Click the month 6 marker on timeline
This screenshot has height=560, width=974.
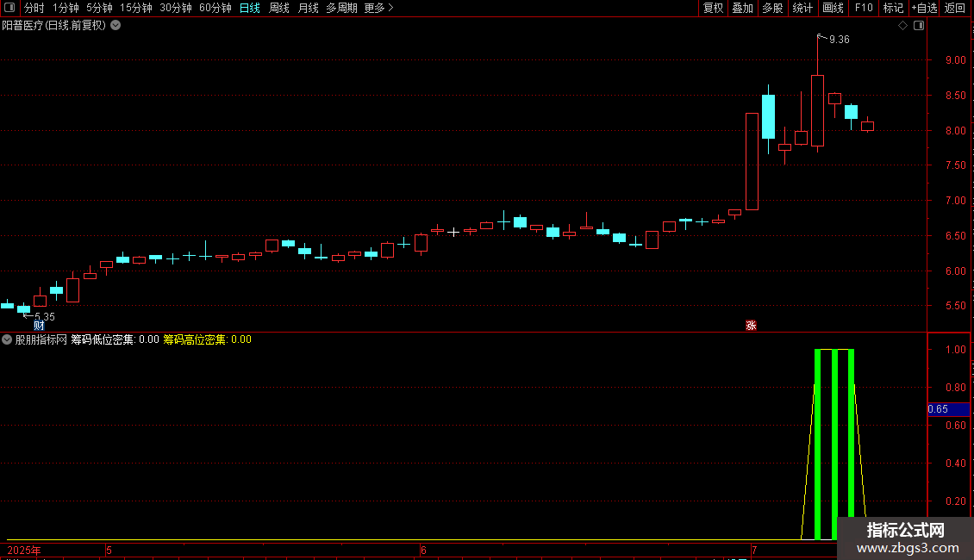[423, 551]
